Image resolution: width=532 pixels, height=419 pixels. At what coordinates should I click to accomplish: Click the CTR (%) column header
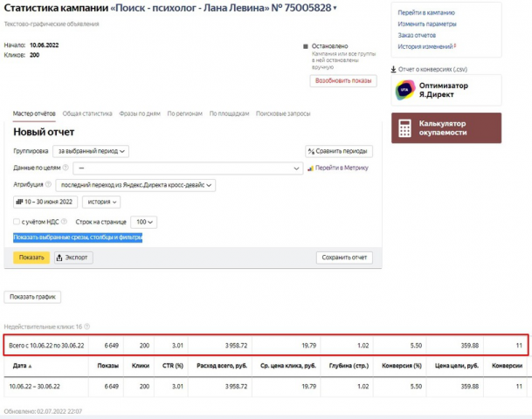[x=173, y=366]
